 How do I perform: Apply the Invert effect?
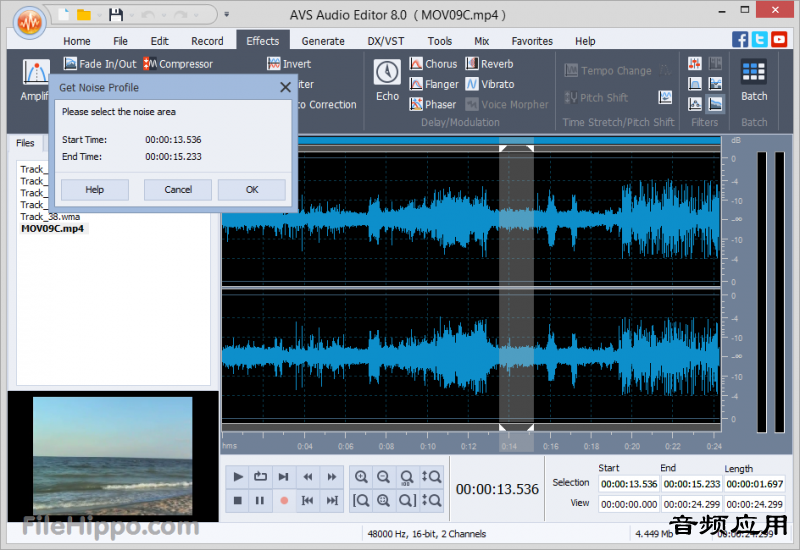click(x=289, y=64)
